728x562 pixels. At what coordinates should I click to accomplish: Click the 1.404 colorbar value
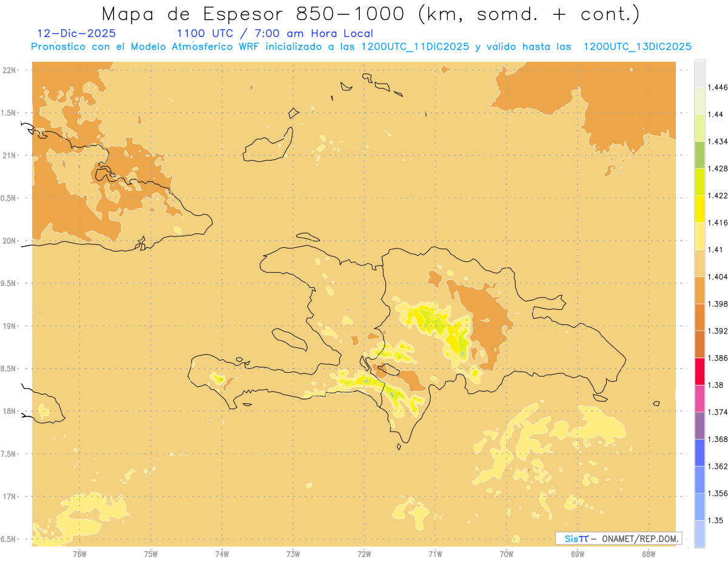click(718, 276)
